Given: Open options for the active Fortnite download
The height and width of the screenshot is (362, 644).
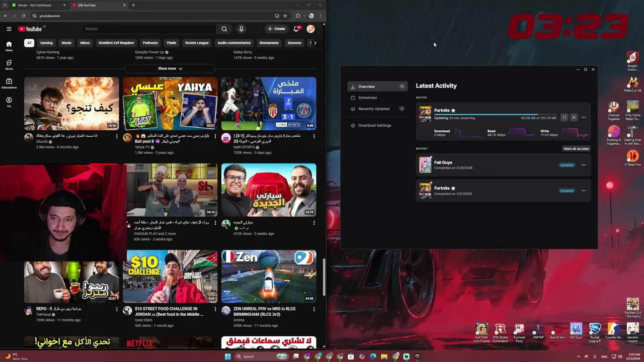Looking at the screenshot, I should point(583,117).
